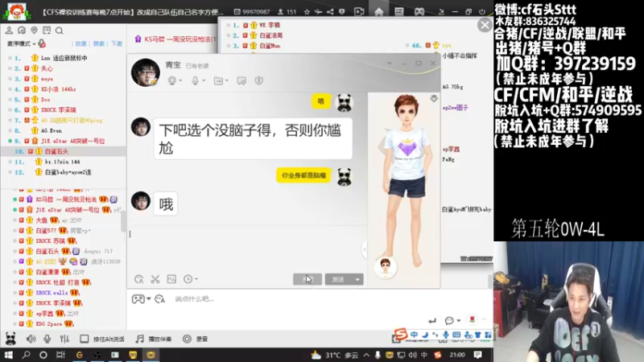Click the send button in private chat

pos(338,279)
